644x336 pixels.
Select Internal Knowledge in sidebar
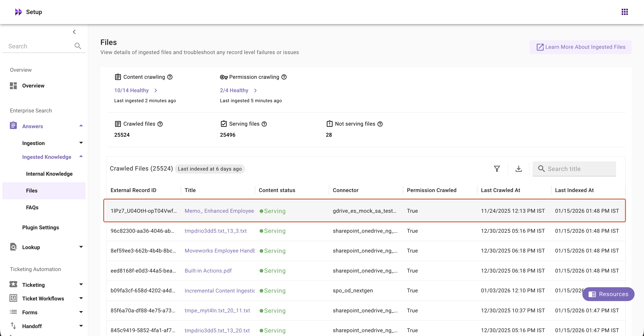(x=49, y=174)
